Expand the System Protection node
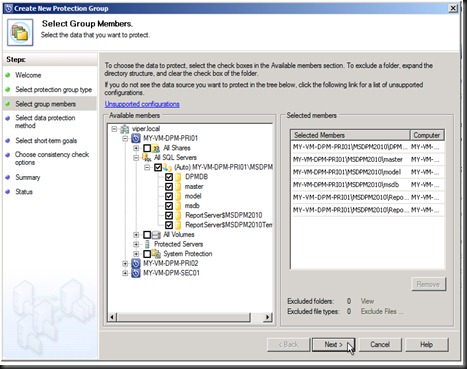The image size is (467, 369). [136, 254]
